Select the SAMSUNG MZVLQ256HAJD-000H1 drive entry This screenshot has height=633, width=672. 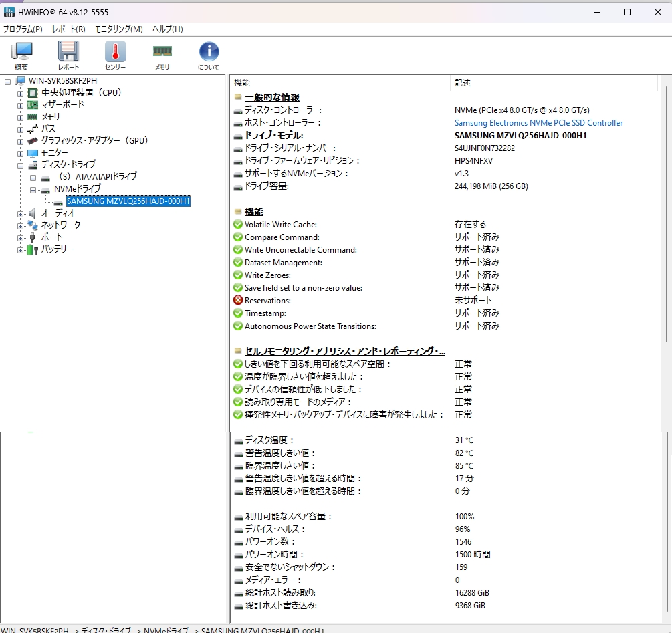[128, 201]
